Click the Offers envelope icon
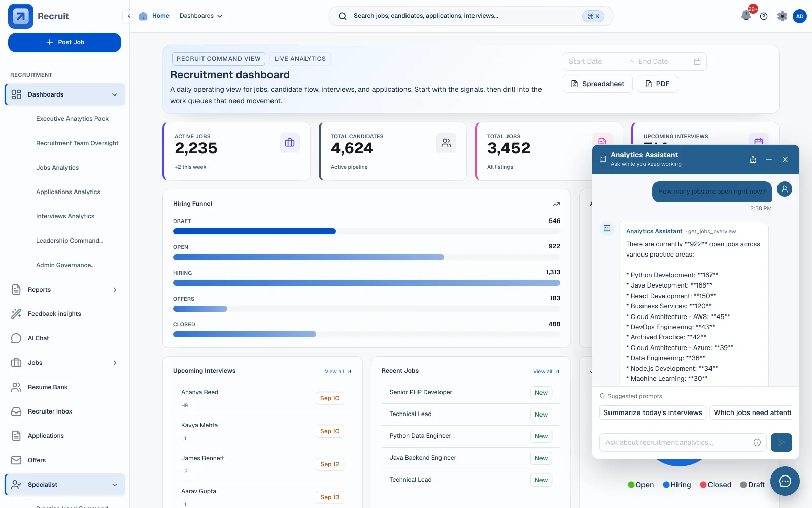Image resolution: width=812 pixels, height=508 pixels. 16,460
